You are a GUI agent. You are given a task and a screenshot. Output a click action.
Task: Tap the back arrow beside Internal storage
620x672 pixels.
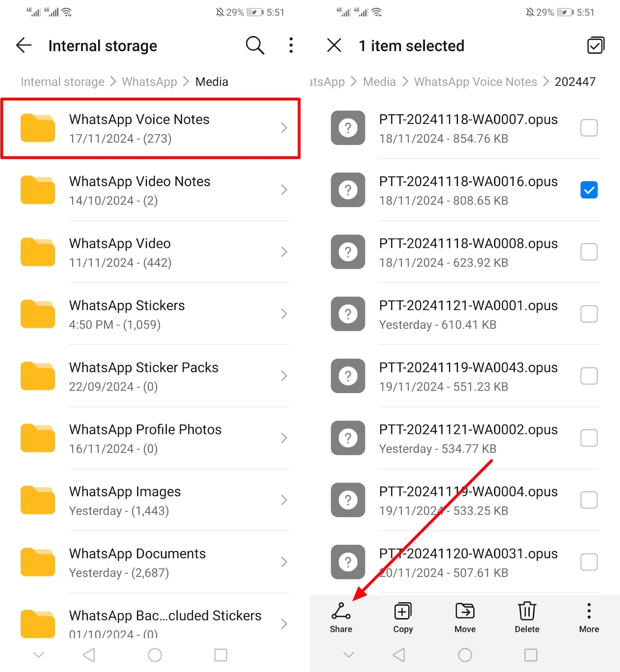(24, 45)
